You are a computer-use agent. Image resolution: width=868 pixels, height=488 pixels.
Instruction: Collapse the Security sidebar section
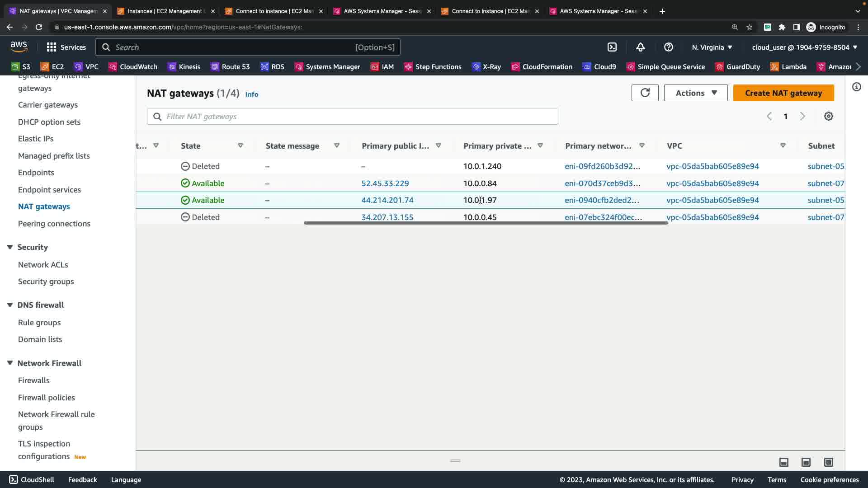coord(10,247)
